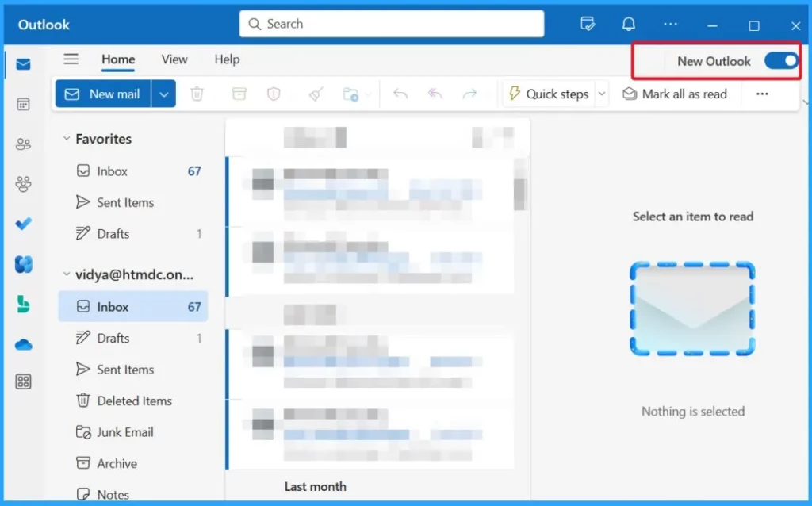The image size is (812, 506).
Task: Open the OneDrive cloud icon
Action: click(x=23, y=344)
